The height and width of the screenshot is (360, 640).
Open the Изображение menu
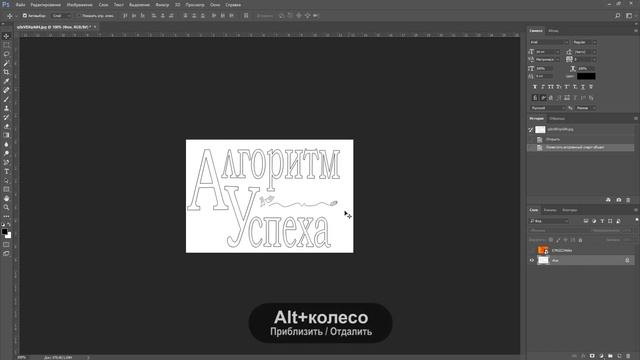pyautogui.click(x=80, y=5)
